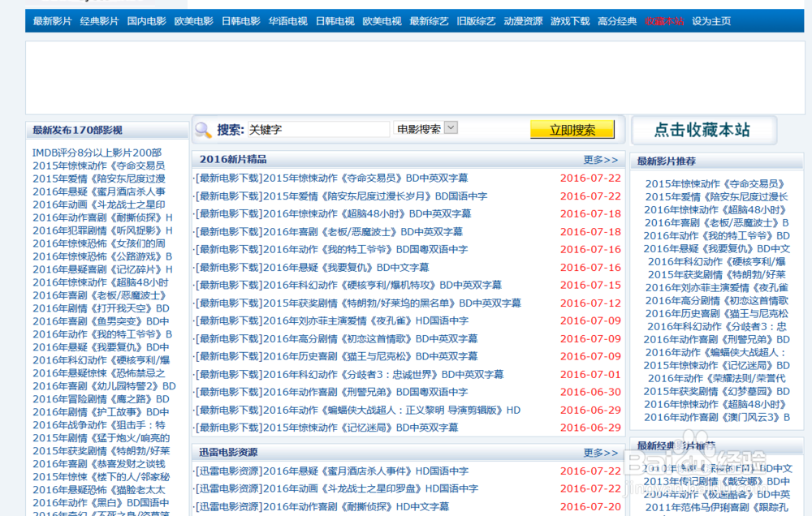
Task: Go to 华语电视 nav item
Action: pyautogui.click(x=288, y=21)
